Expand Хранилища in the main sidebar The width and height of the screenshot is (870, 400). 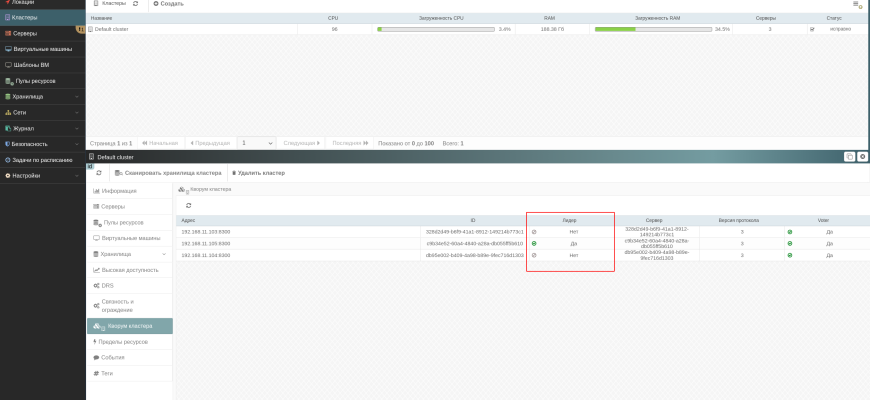pyautogui.click(x=40, y=97)
